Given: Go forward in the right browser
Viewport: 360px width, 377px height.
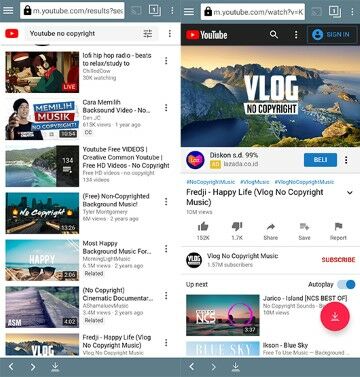Looking at the screenshot, I should pyautogui.click(x=213, y=367).
